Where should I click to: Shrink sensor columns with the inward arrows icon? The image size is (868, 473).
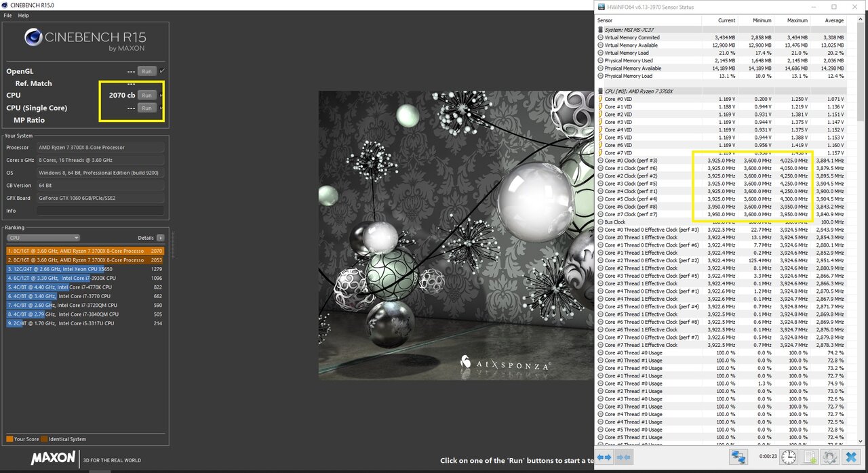point(623,457)
